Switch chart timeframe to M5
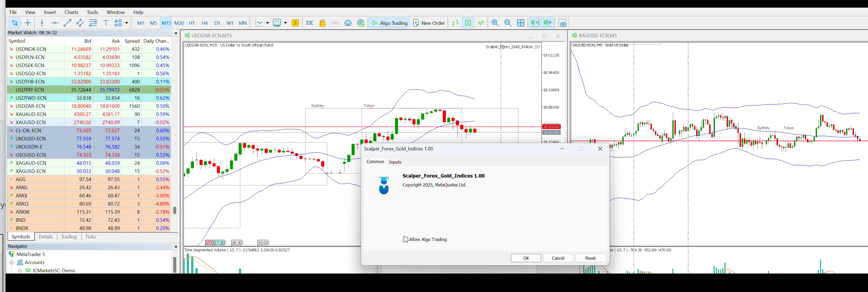This screenshot has width=868, height=292. point(153,23)
